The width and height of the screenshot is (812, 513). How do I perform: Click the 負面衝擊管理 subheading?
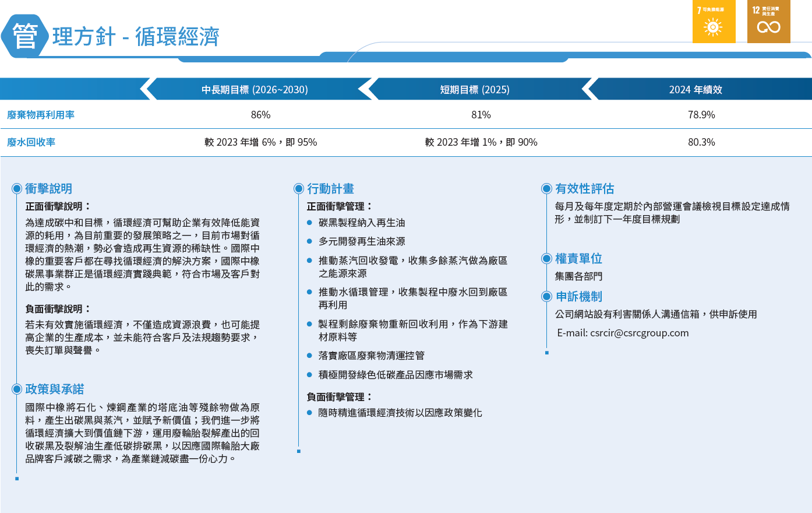[340, 397]
